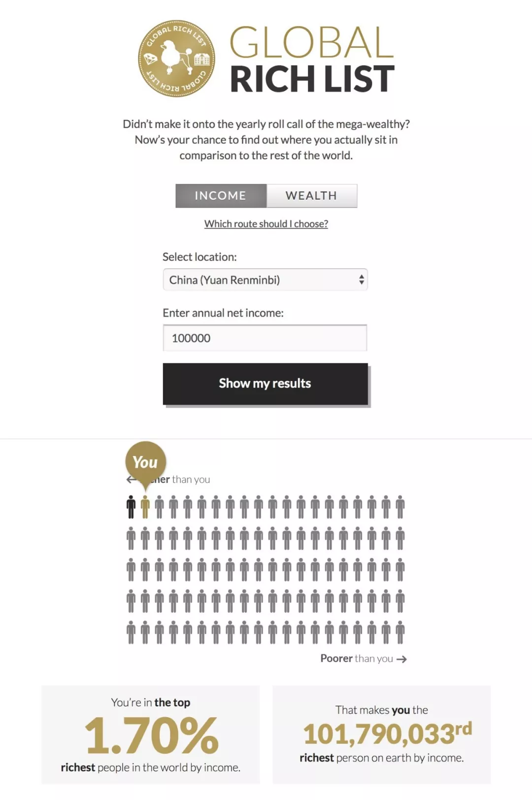This screenshot has height=800, width=532.
Task: Click the 'Poorer than you' label
Action: [x=357, y=659]
